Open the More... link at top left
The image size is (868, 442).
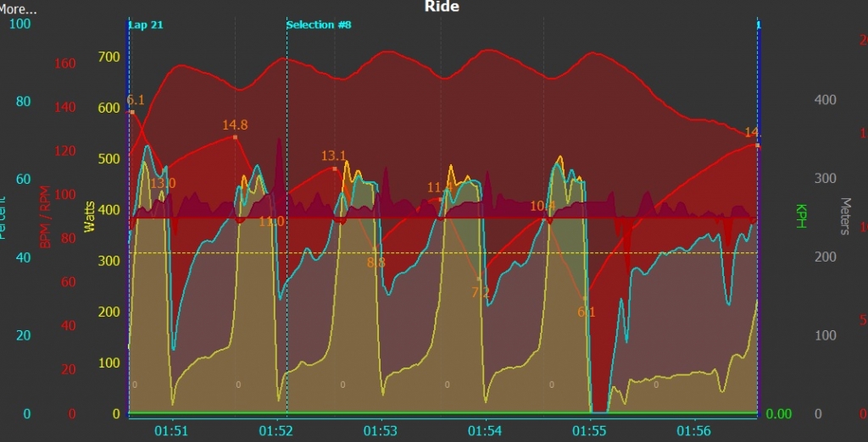click(x=19, y=10)
